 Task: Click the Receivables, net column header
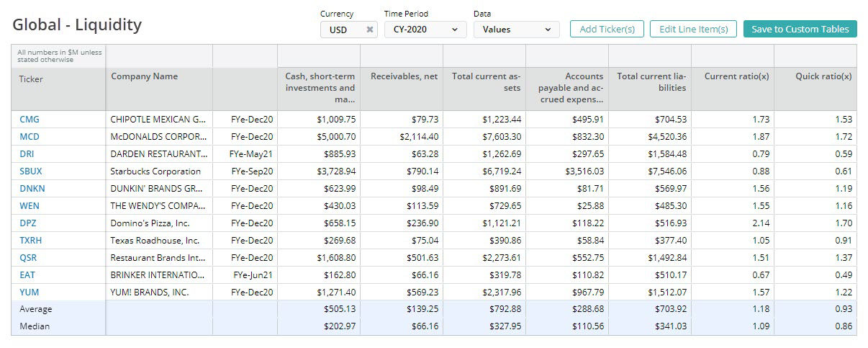coord(402,88)
